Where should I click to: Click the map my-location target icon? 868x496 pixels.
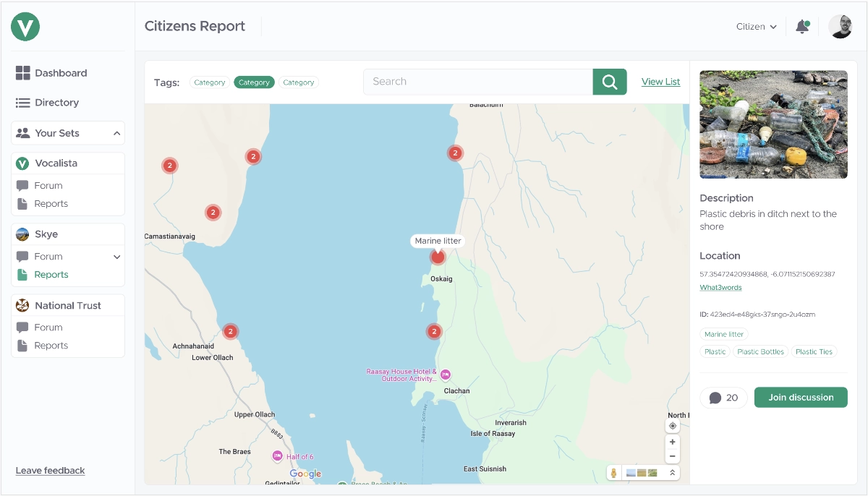(673, 426)
